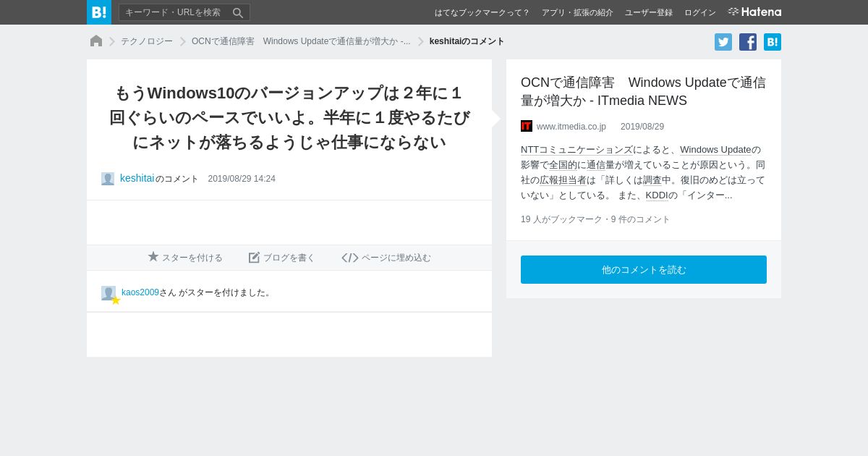Click the keshitaiのコメント breadcrumb text
Screen dimensions: 868x456
[x=467, y=41]
